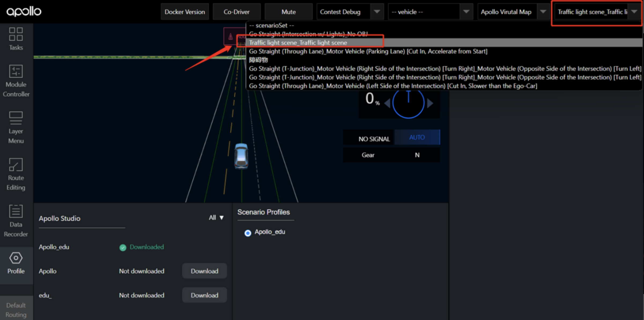The height and width of the screenshot is (320, 644).
Task: Toggle the Mute button
Action: pyautogui.click(x=288, y=12)
